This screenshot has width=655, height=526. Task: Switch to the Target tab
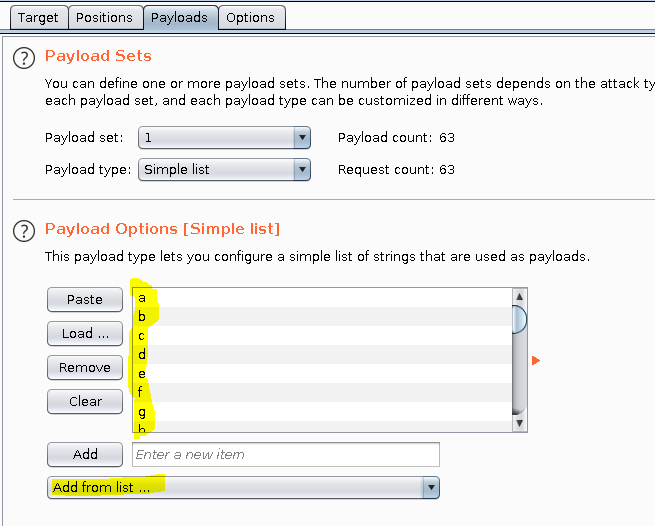[38, 17]
